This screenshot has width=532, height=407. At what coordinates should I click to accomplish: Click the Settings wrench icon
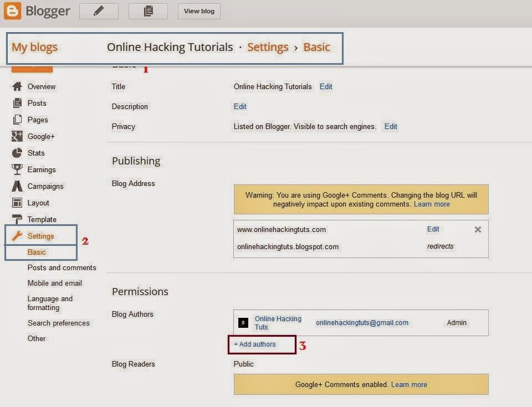point(17,236)
